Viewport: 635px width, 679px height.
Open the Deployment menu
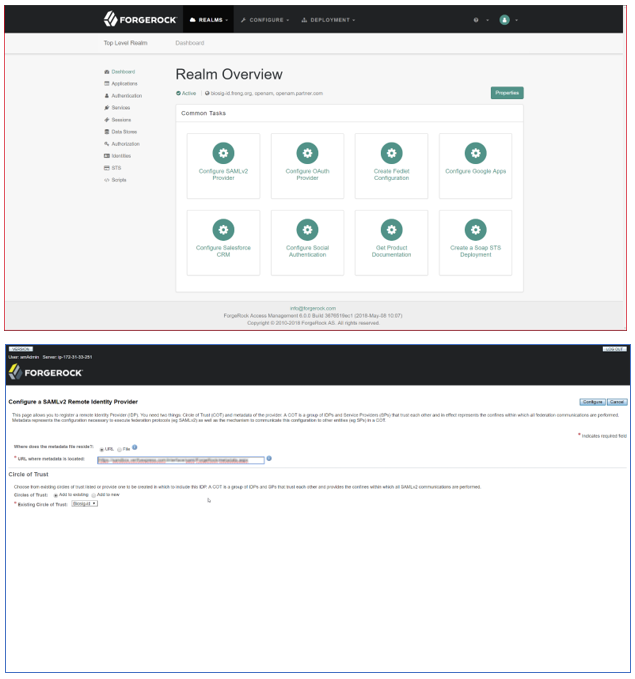pos(328,20)
